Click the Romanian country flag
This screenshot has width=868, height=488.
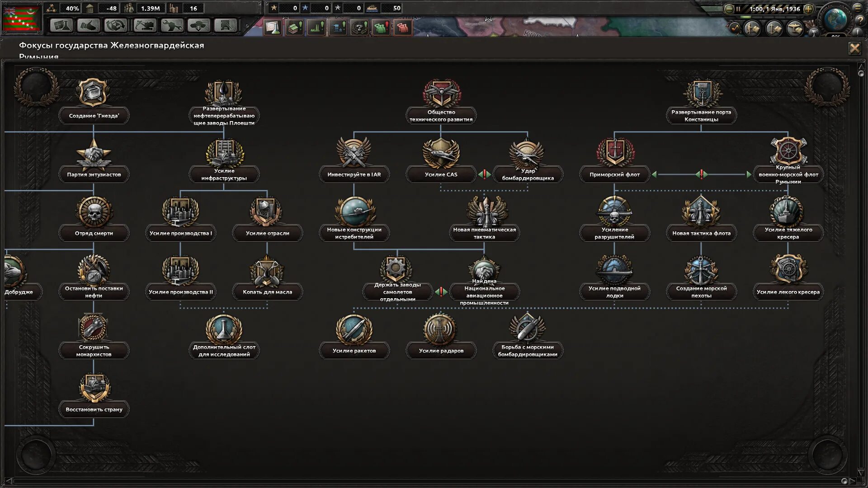21,18
